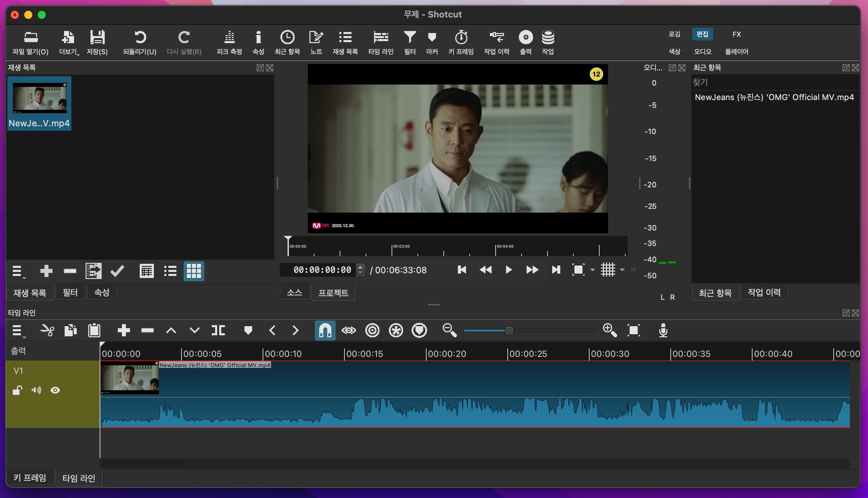The width and height of the screenshot is (868, 498).
Task: Open the 작업 이력 toolbar icon
Action: pos(497,42)
